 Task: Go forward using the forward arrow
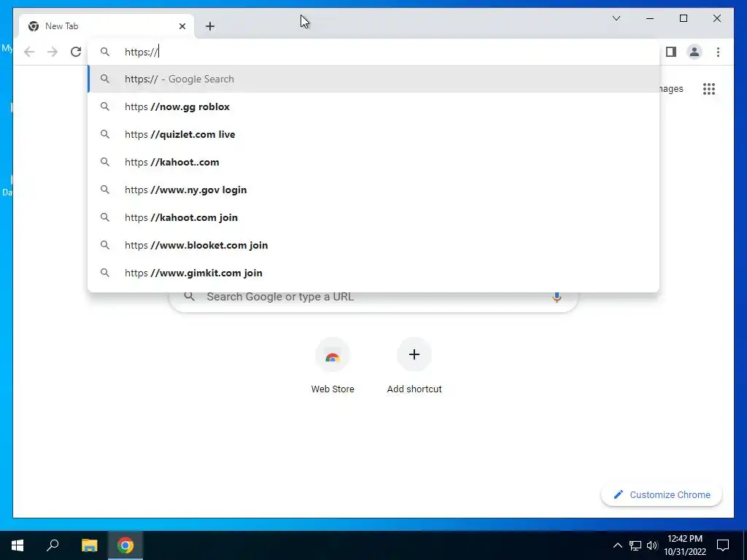(53, 52)
